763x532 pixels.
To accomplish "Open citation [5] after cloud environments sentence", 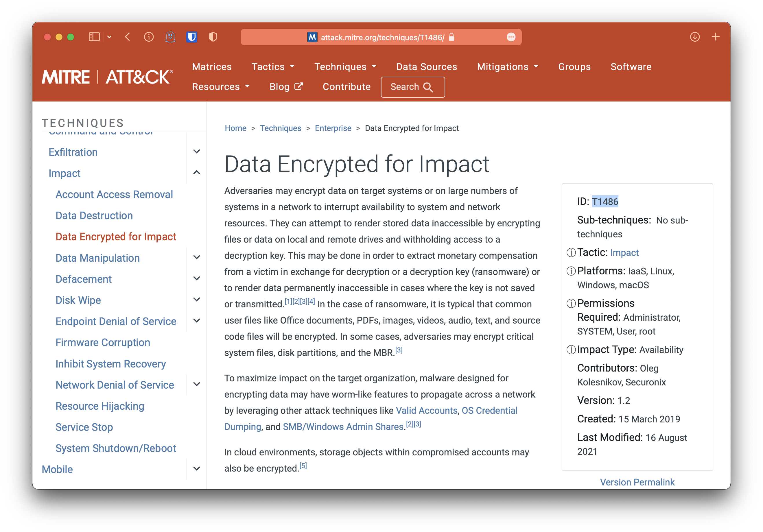I will (x=303, y=466).
